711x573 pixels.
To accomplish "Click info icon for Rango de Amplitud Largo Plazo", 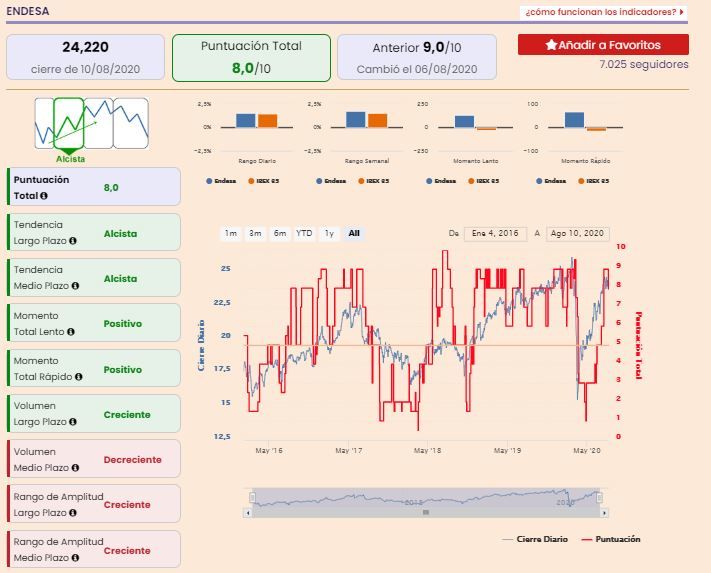I will 73,513.
